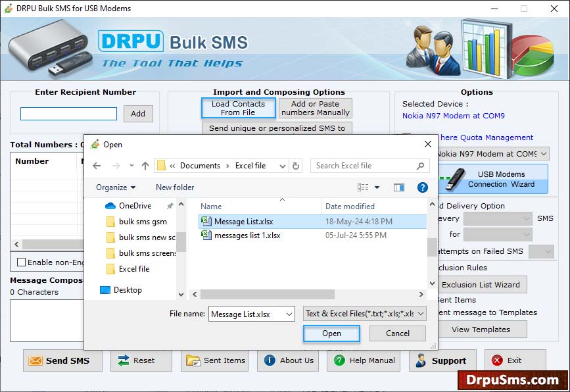This screenshot has width=570, height=392.
Task: Click Load Contacts From File button
Action: [239, 108]
